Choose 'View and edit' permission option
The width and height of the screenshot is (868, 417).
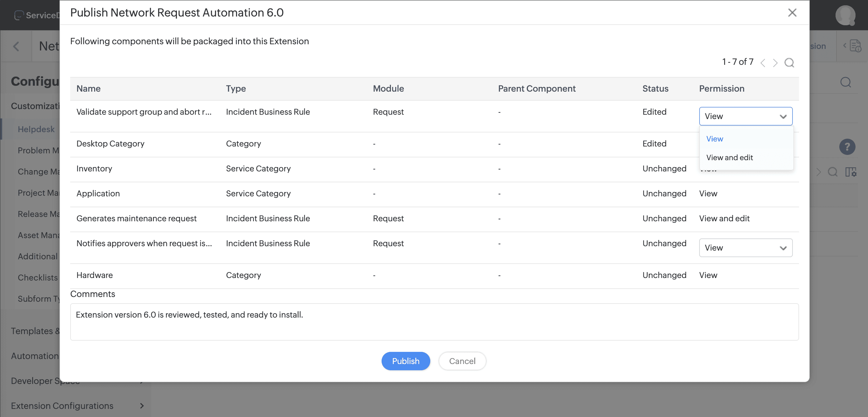pos(729,157)
